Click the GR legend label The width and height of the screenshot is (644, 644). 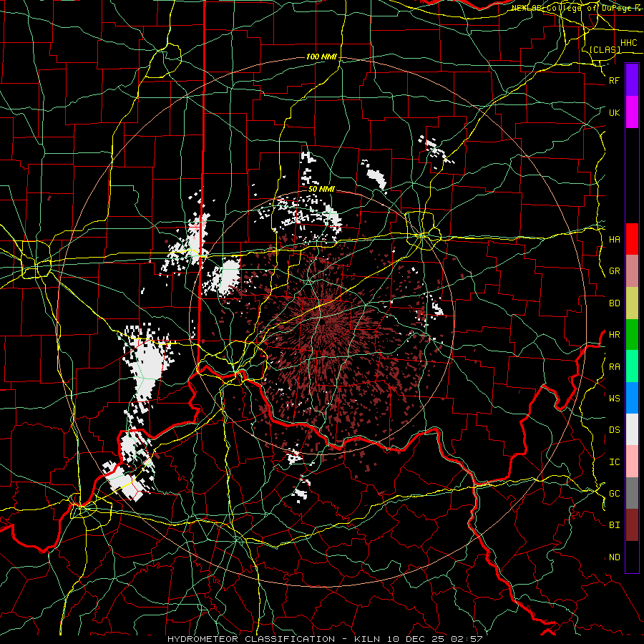point(615,271)
